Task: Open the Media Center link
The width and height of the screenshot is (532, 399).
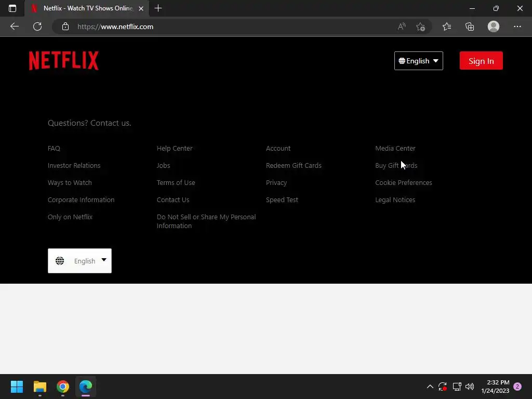Action: point(395,148)
